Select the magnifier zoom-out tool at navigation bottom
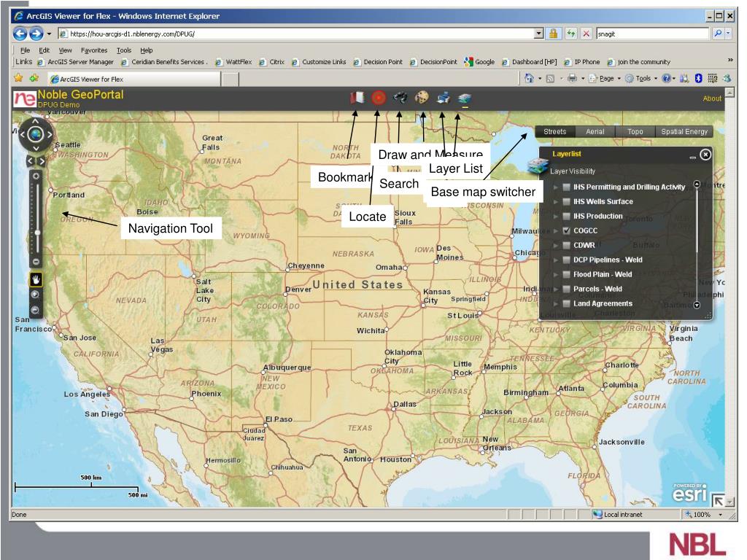The height and width of the screenshot is (560, 747). (x=35, y=310)
